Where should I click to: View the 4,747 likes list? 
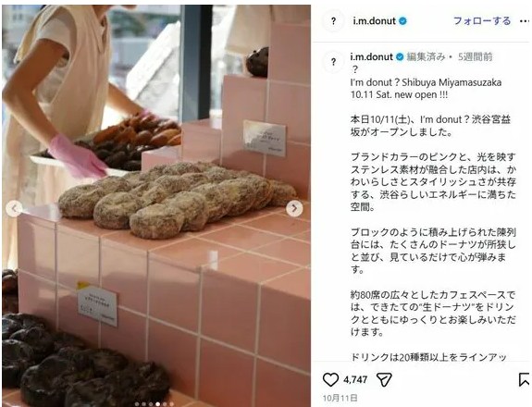[355, 379]
